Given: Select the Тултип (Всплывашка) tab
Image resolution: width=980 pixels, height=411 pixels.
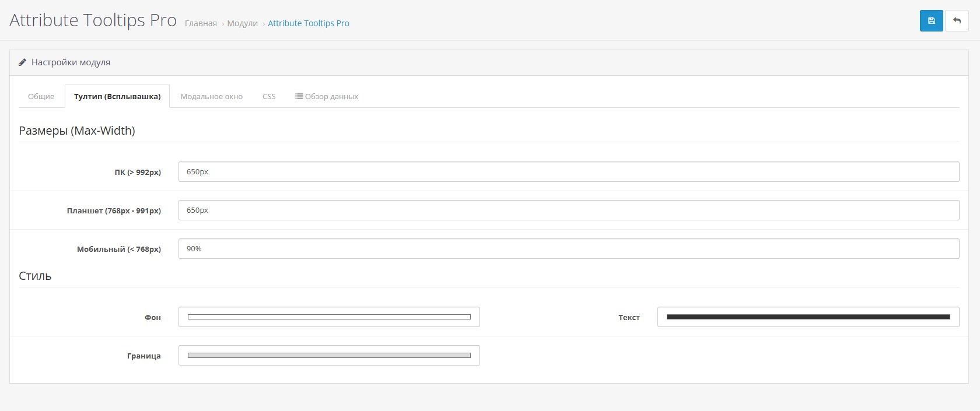Looking at the screenshot, I should [x=117, y=97].
